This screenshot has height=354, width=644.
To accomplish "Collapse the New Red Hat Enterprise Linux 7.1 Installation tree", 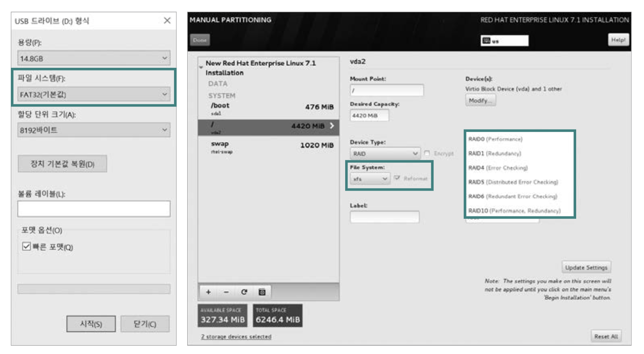I will pos(201,67).
